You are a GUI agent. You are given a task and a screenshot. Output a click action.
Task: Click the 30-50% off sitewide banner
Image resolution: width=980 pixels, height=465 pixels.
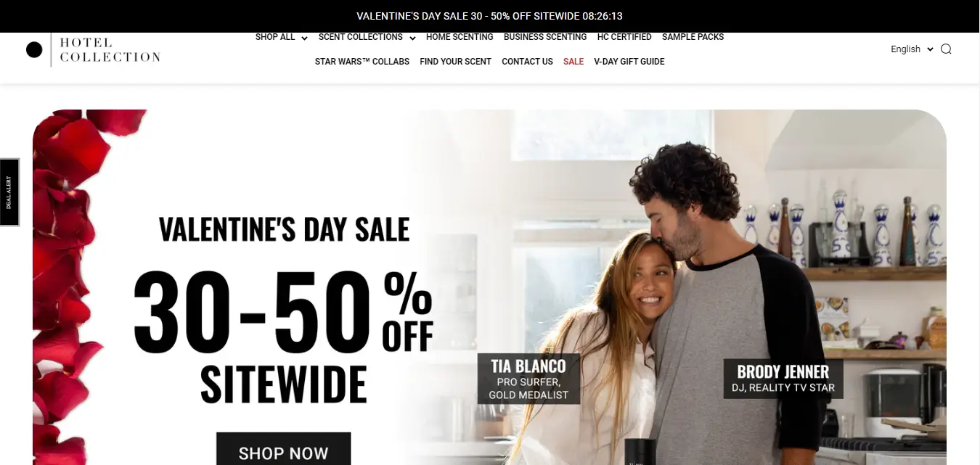pos(283,312)
